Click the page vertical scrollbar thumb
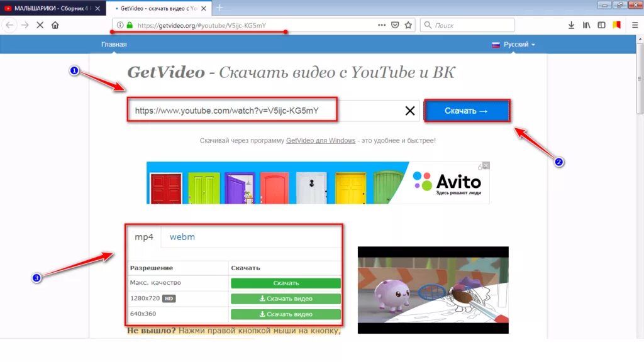 [640, 79]
